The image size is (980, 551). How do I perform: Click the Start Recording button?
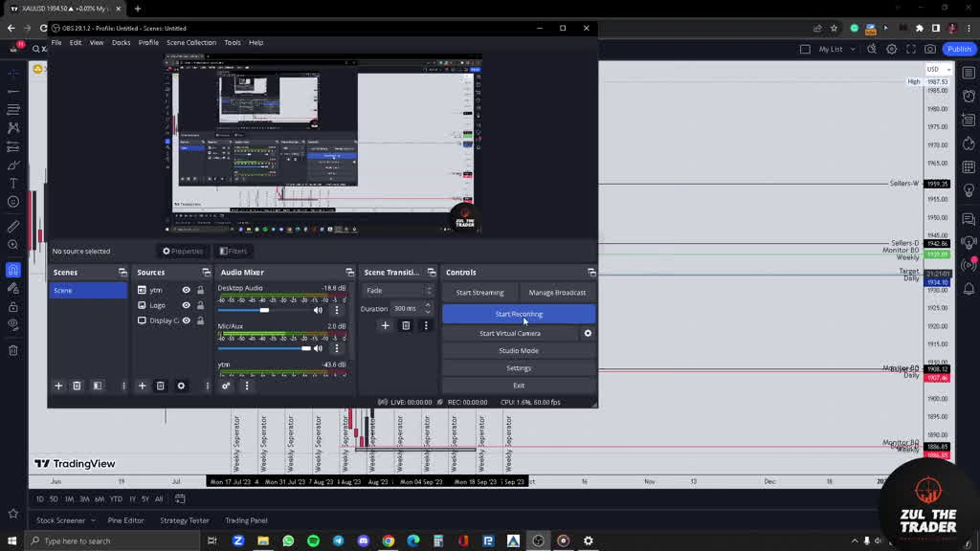point(518,314)
